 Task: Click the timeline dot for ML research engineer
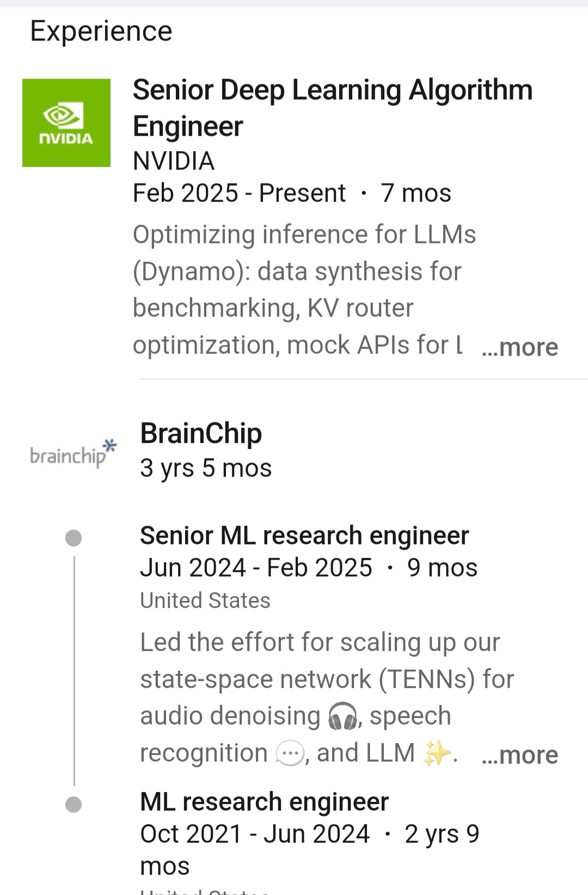pos(73,805)
